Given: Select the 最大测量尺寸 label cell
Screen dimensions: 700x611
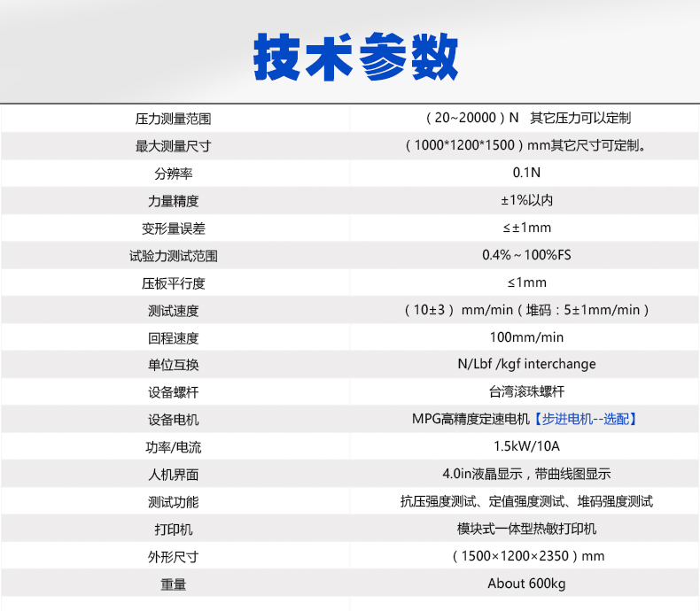Looking at the screenshot, I should pyautogui.click(x=173, y=146).
